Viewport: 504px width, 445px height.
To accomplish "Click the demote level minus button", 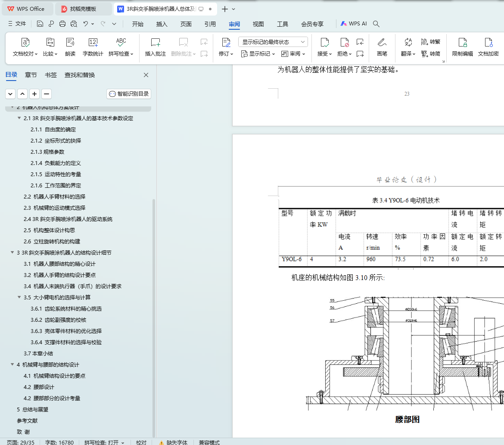I will click(x=47, y=94).
